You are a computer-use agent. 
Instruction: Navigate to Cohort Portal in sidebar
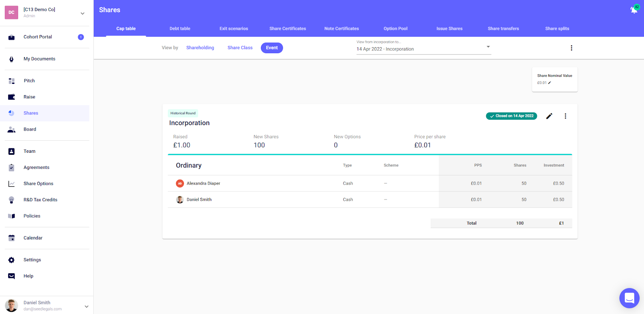tap(38, 37)
